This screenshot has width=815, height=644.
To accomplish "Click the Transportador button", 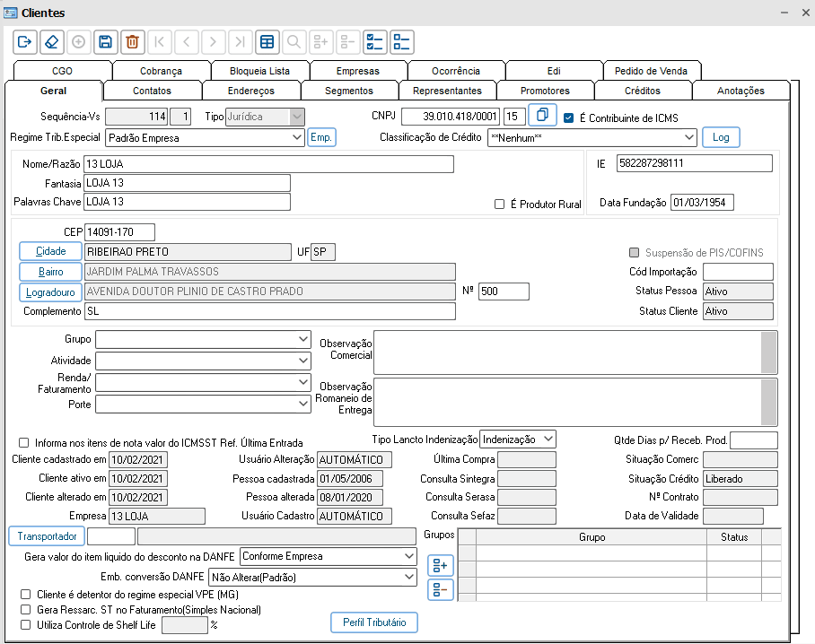I will (47, 535).
